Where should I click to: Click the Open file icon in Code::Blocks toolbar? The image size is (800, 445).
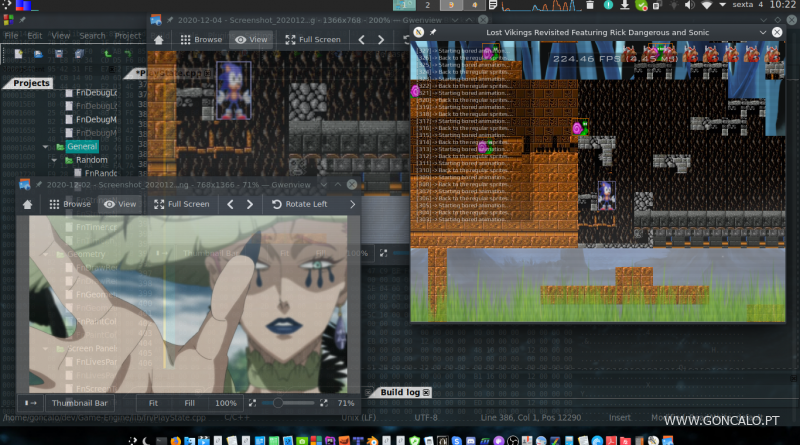[x=38, y=54]
